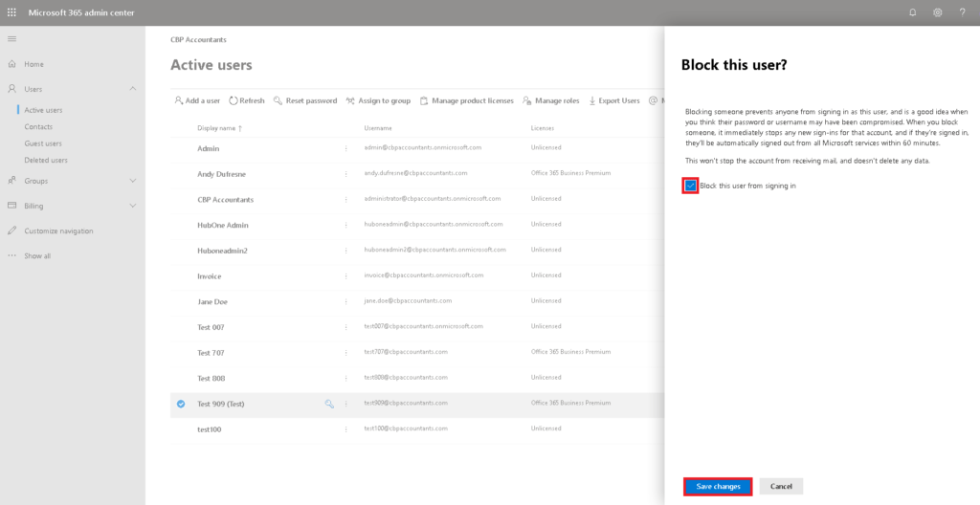Uncheck Block this user from signing in
Screen dimensions: 980x505
tap(690, 186)
